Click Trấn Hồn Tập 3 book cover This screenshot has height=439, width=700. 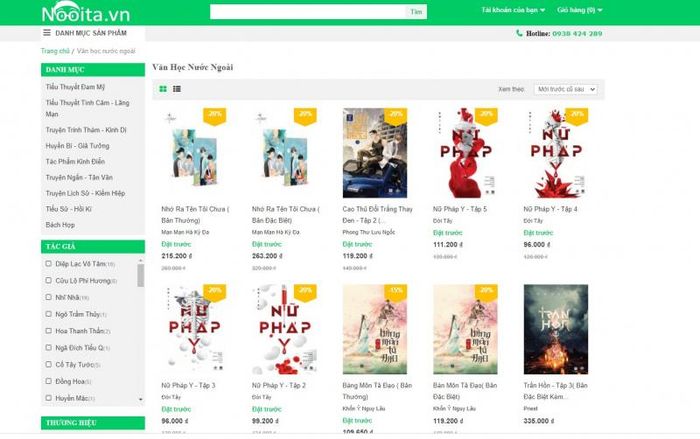click(556, 329)
